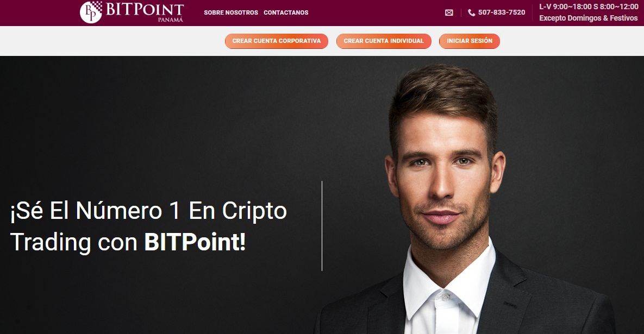
Task: Click the words Trading con in the headline
Action: tap(73, 242)
